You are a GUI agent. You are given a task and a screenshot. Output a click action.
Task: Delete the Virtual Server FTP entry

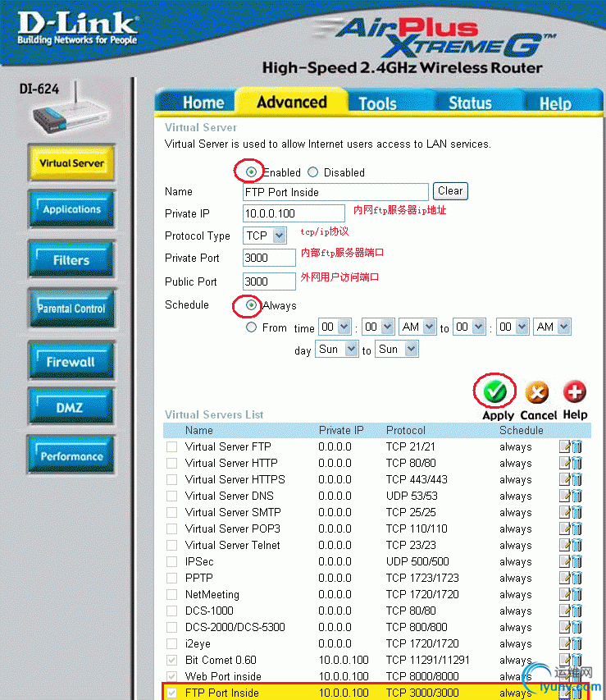click(577, 446)
